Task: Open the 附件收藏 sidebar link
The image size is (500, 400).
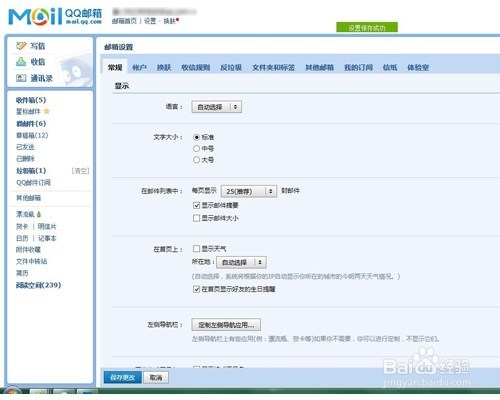Action: click(x=28, y=250)
